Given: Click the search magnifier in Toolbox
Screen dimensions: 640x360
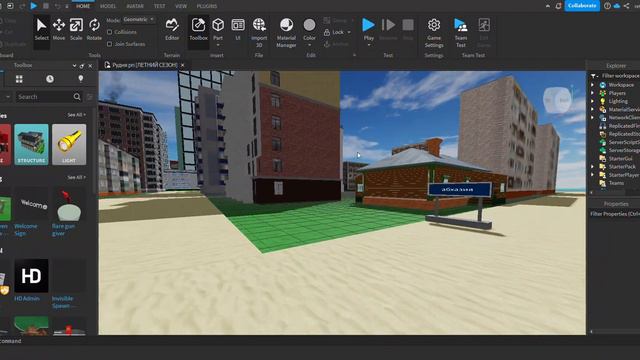Looking at the screenshot, I should click(77, 97).
